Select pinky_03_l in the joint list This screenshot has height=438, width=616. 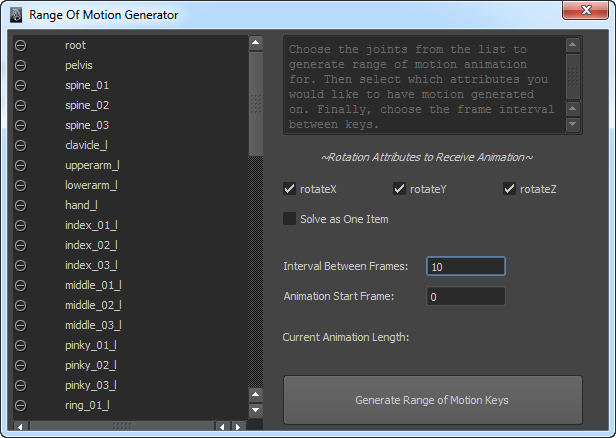click(91, 385)
